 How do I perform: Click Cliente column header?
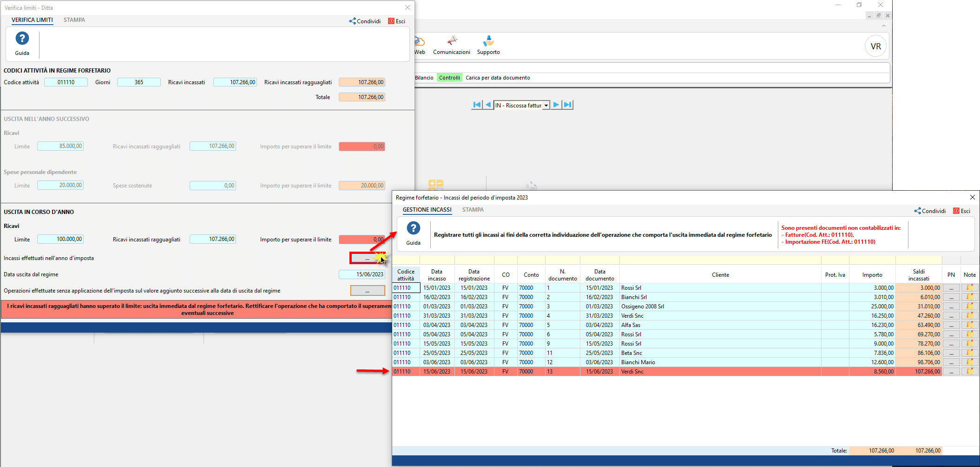pyautogui.click(x=720, y=275)
